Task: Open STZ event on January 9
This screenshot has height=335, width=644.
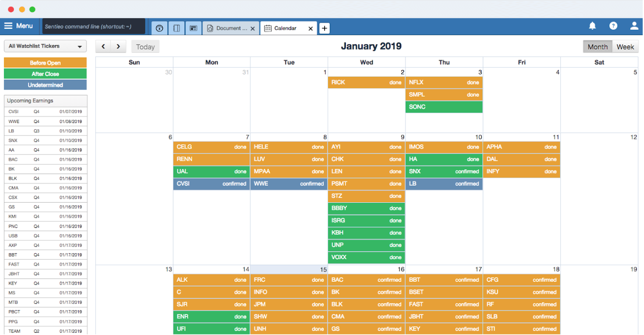Action: (367, 196)
